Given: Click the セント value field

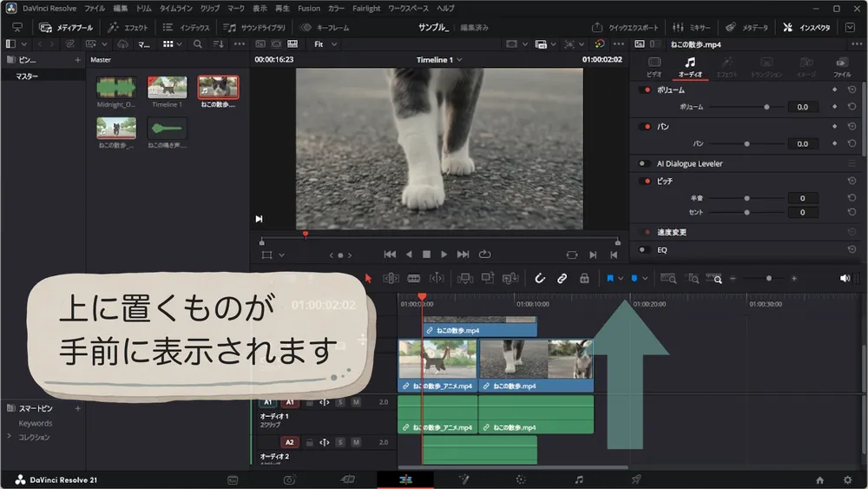Looking at the screenshot, I should (x=802, y=212).
